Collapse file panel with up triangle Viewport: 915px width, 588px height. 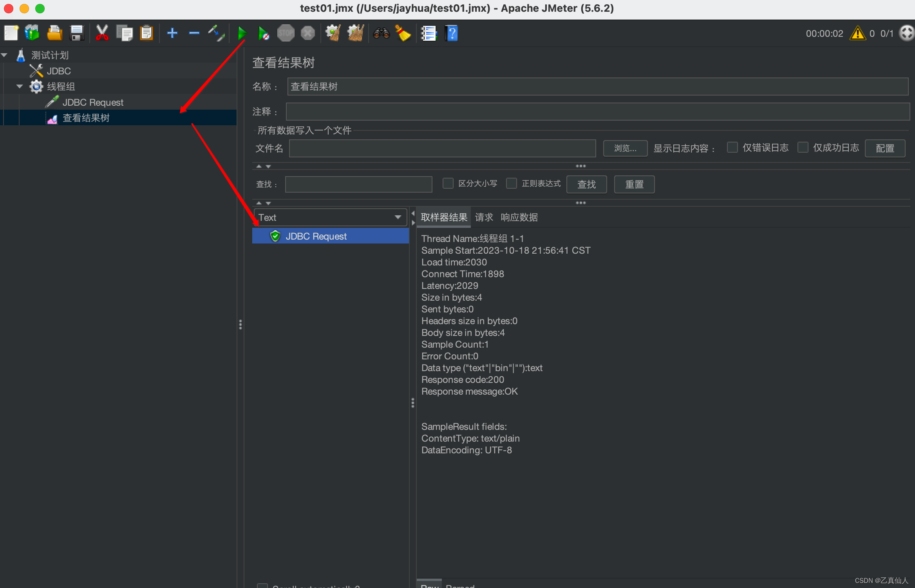coord(259,166)
